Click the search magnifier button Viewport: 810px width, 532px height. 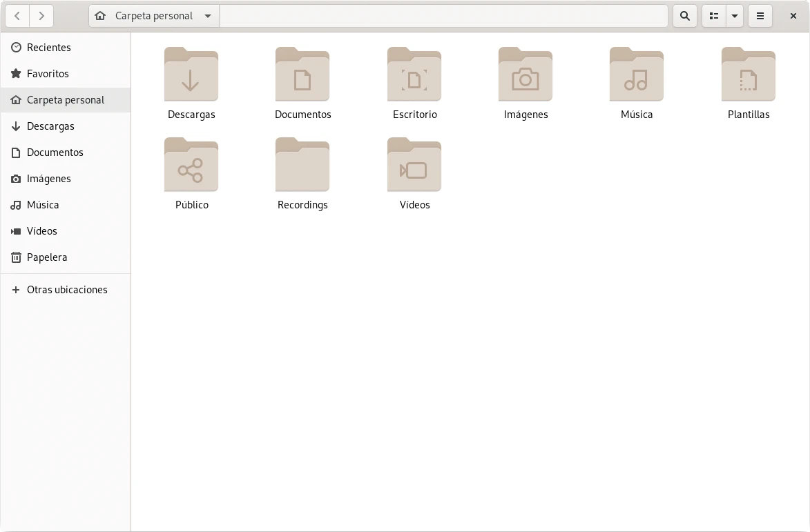(x=684, y=16)
